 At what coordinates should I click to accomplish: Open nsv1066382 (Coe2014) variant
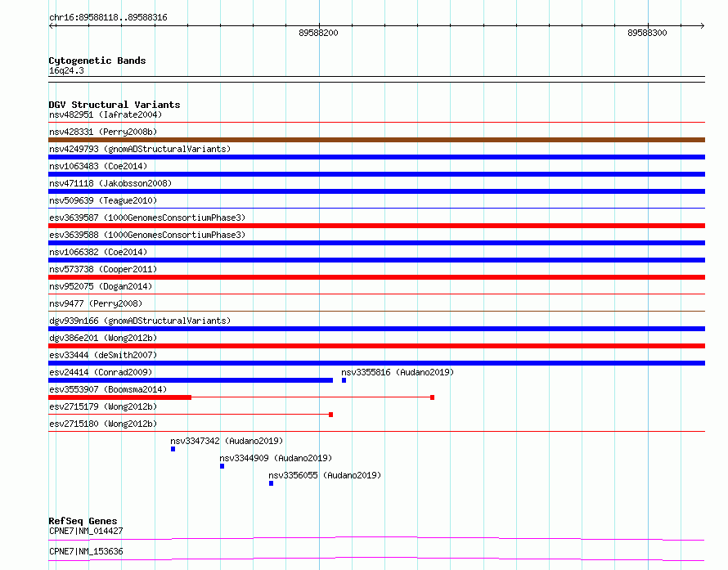98,252
